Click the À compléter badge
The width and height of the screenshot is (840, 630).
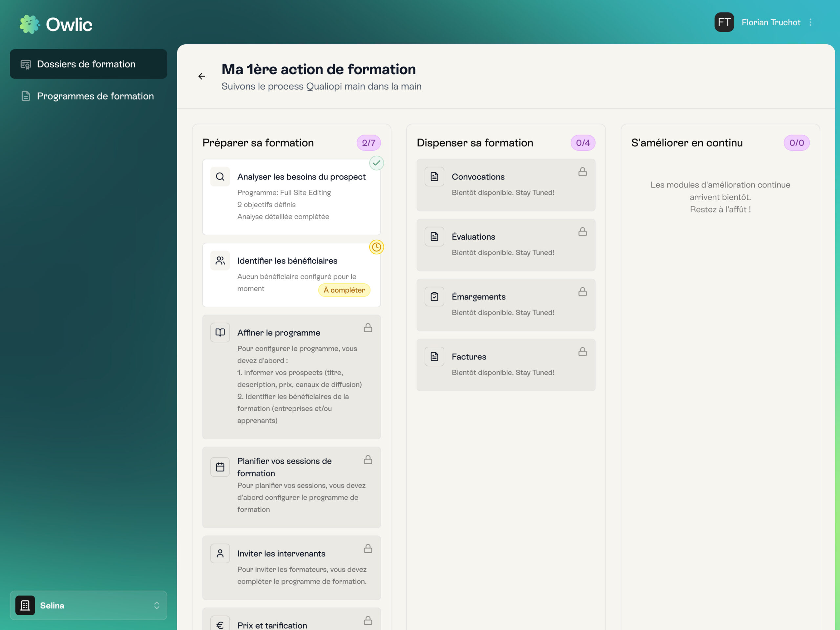pyautogui.click(x=344, y=290)
